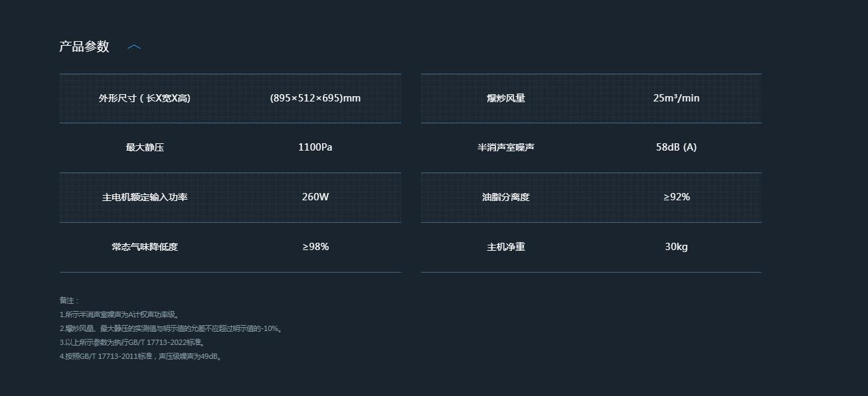
Task: Select the 备注： heading
Action: (69, 300)
